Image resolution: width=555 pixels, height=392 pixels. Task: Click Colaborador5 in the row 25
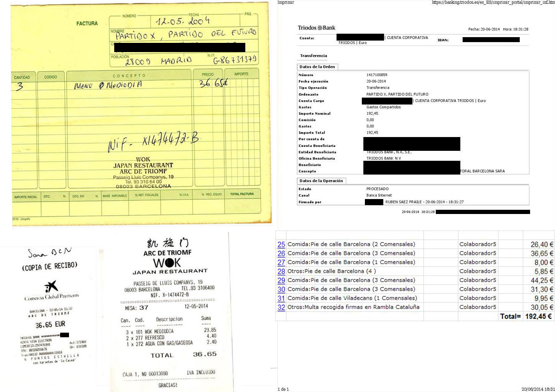point(478,244)
